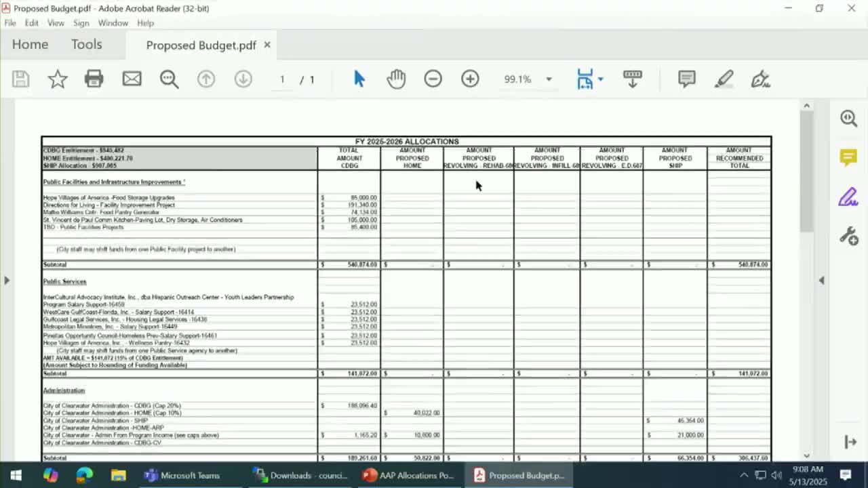Close the Proposed Budget.pdf tab
This screenshot has height=488, width=868.
click(x=267, y=45)
